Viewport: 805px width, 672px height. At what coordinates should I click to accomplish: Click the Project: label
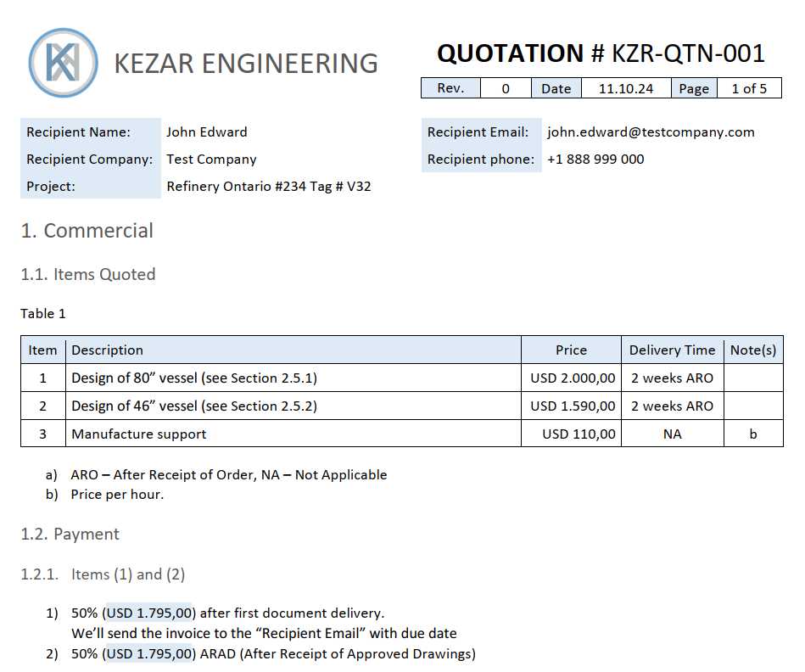(x=51, y=187)
